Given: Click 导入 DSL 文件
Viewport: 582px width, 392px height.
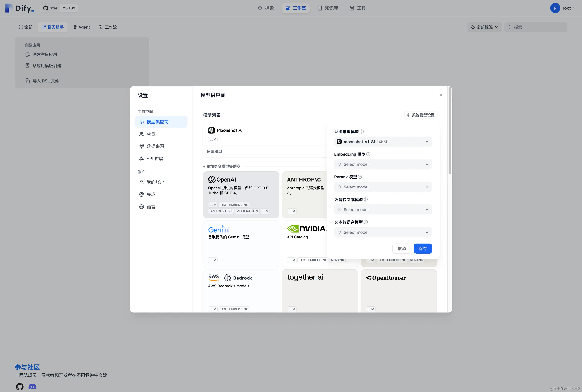Looking at the screenshot, I should point(42,81).
